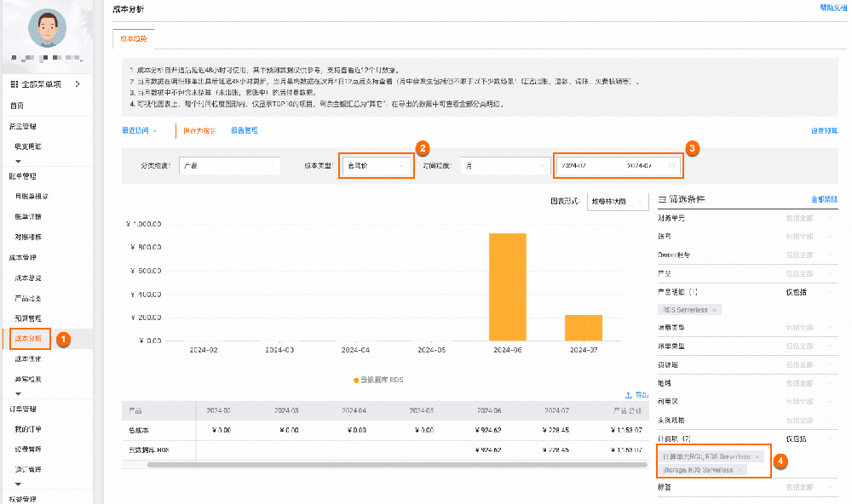This screenshot has height=504, width=852.
Task: Open the 时间粒度 month dropdown
Action: point(504,165)
